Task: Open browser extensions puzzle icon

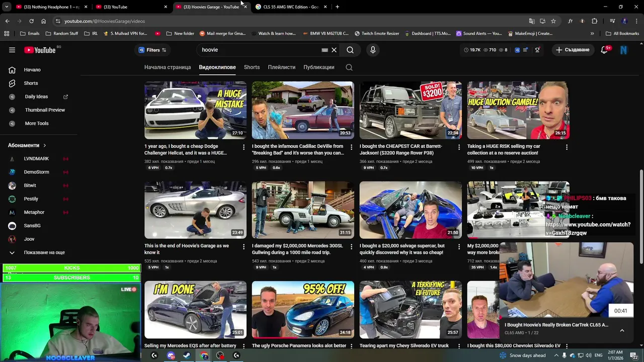Action: (x=595, y=21)
